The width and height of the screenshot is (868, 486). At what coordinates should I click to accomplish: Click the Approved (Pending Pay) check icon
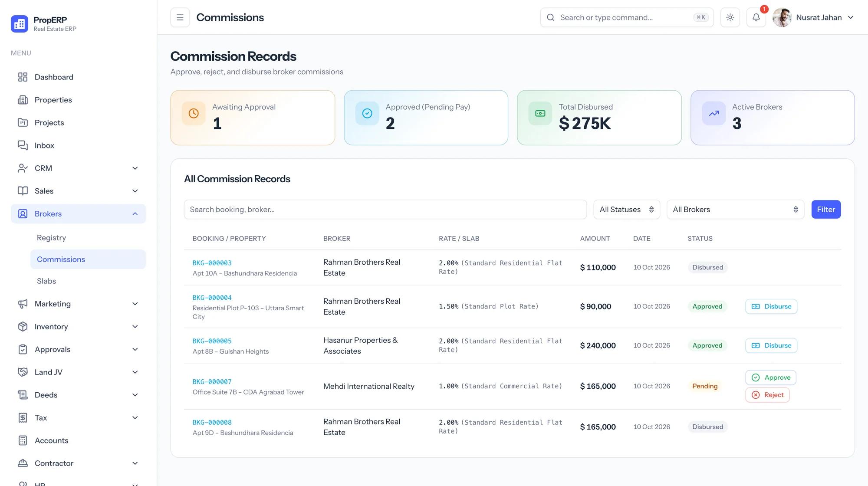point(367,113)
